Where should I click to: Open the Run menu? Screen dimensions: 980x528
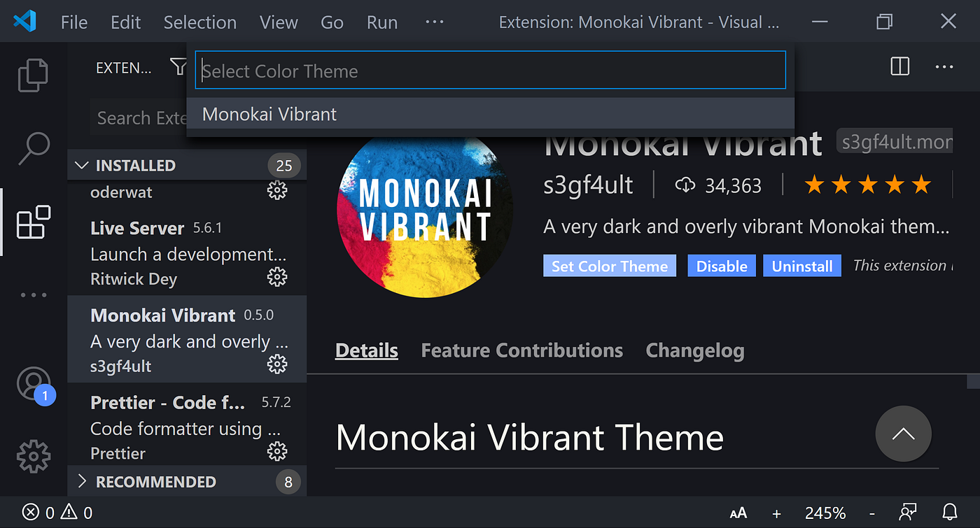[x=382, y=22]
